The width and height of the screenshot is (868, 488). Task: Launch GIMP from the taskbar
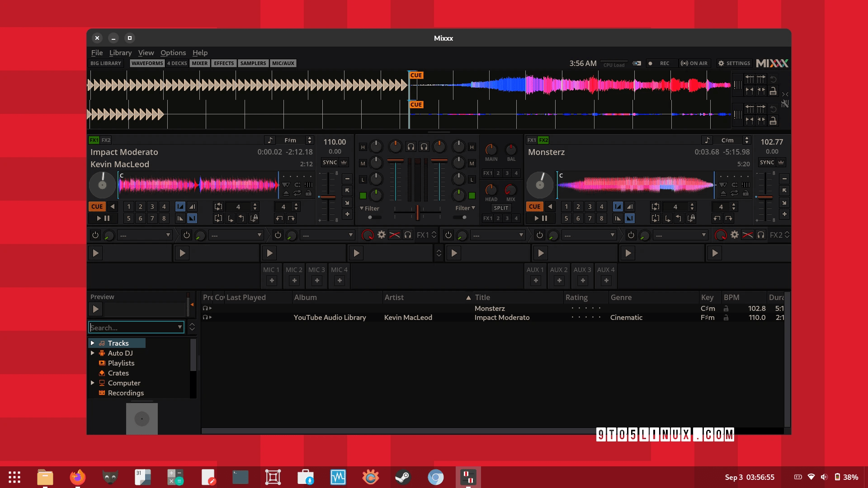[110, 477]
